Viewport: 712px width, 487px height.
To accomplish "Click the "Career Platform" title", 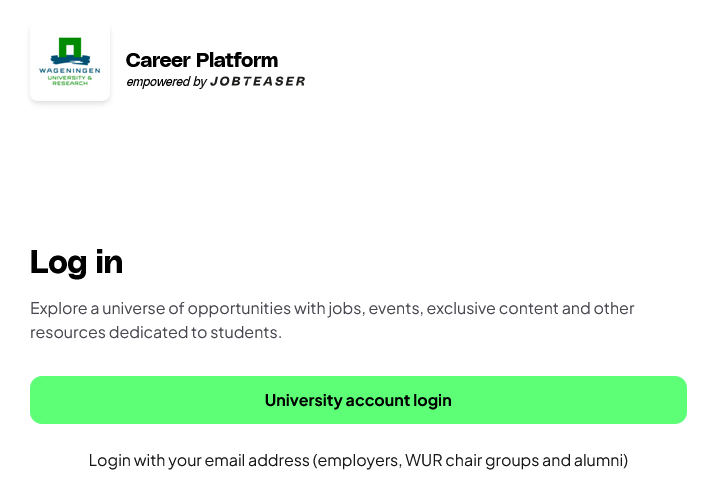I will coord(202,60).
